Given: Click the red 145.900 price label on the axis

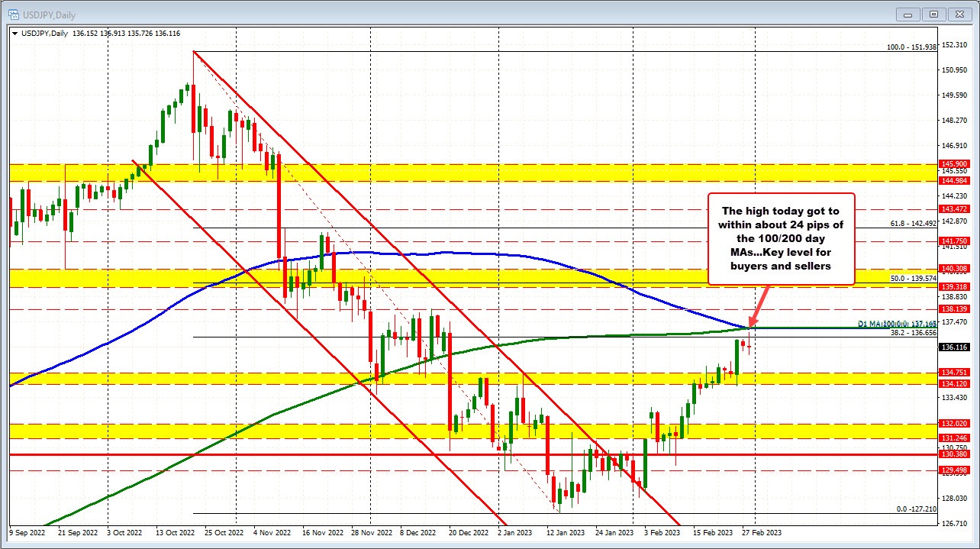Looking at the screenshot, I should [x=953, y=163].
